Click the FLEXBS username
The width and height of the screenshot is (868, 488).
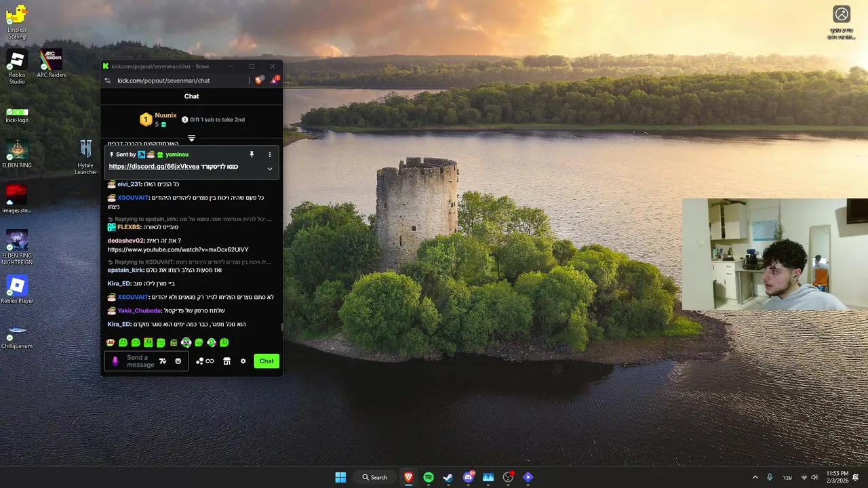[x=129, y=227]
